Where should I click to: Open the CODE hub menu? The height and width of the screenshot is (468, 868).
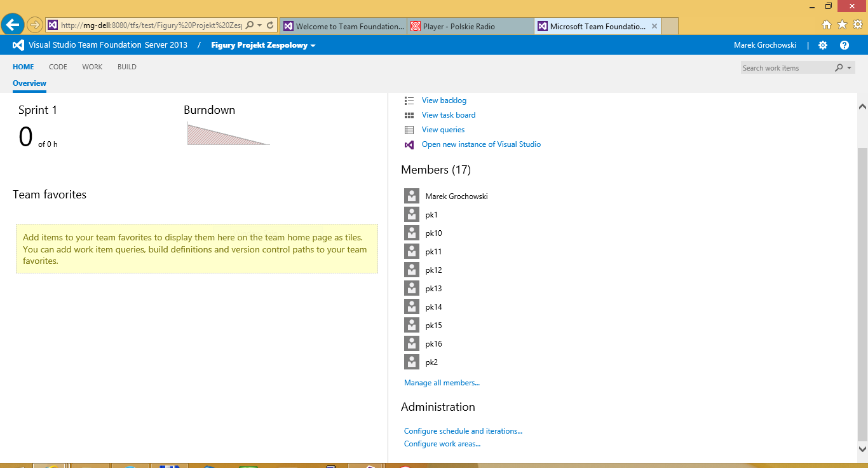click(58, 67)
